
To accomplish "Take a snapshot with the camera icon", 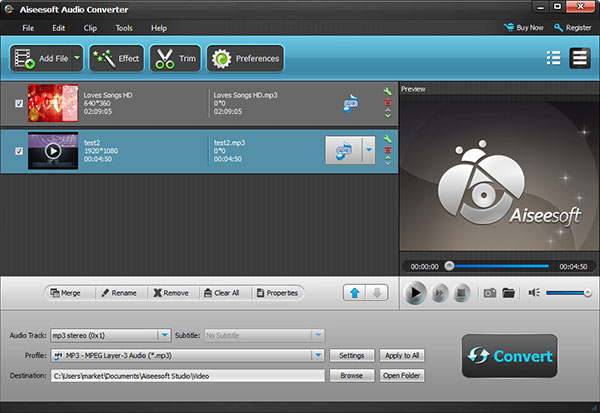I will tap(489, 293).
